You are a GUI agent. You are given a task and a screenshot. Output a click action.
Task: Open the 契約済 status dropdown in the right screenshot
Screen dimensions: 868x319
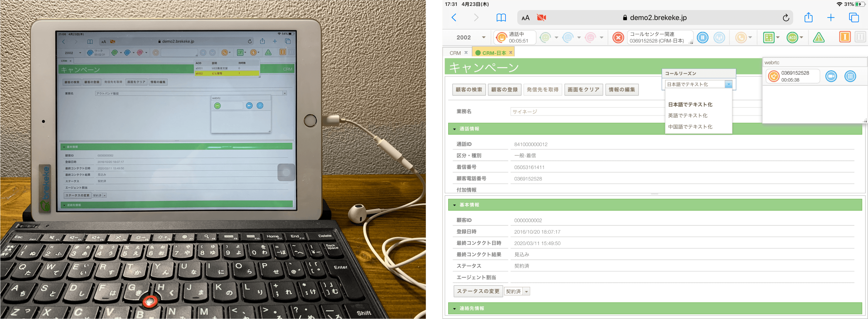[x=526, y=292]
